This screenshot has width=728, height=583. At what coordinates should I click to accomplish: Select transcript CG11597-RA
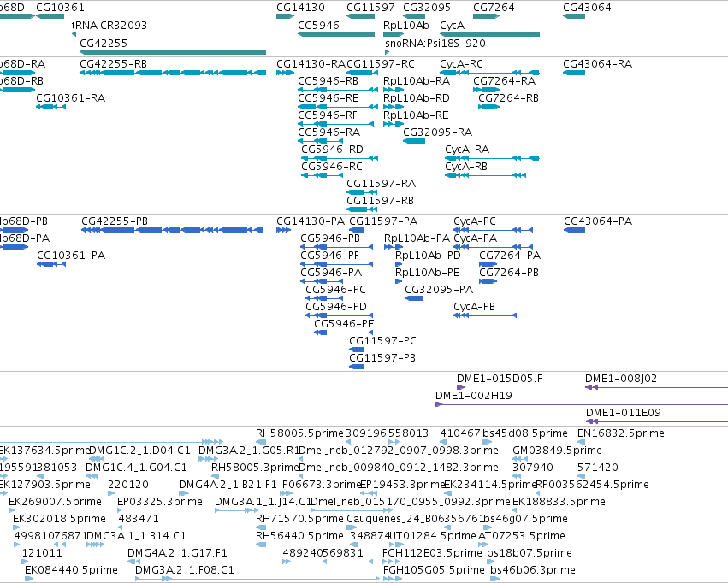click(x=382, y=184)
